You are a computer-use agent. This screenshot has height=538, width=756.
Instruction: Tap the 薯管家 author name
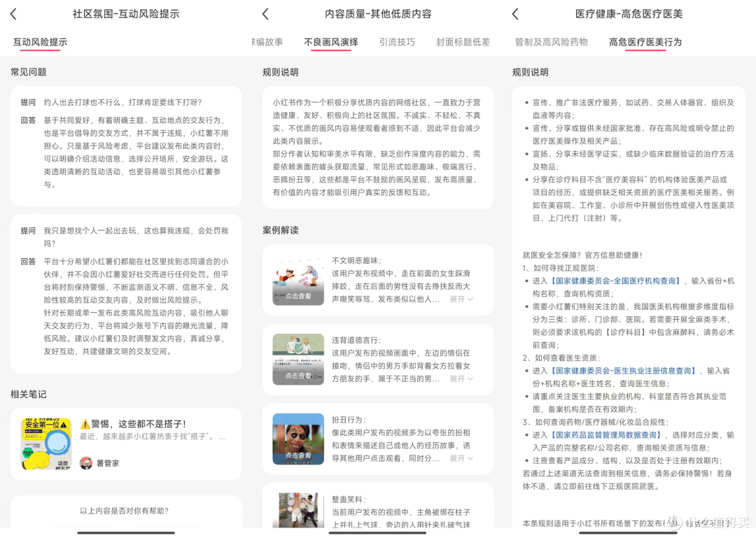(108, 463)
